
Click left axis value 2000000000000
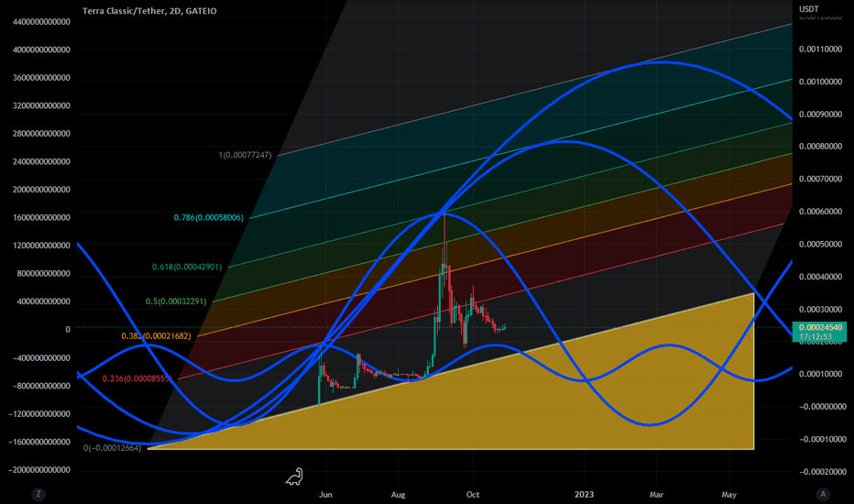click(41, 190)
